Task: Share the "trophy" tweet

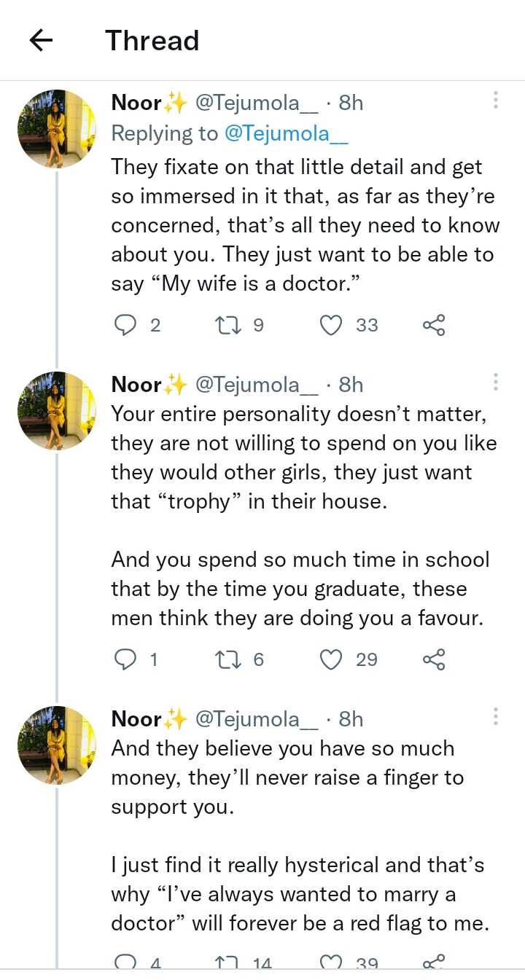Action: pyautogui.click(x=433, y=659)
